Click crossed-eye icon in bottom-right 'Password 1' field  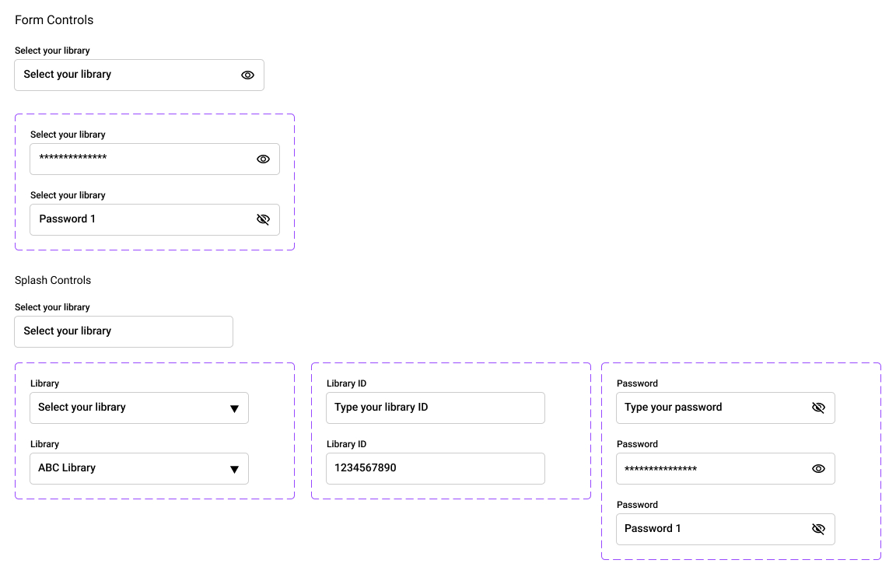click(818, 530)
